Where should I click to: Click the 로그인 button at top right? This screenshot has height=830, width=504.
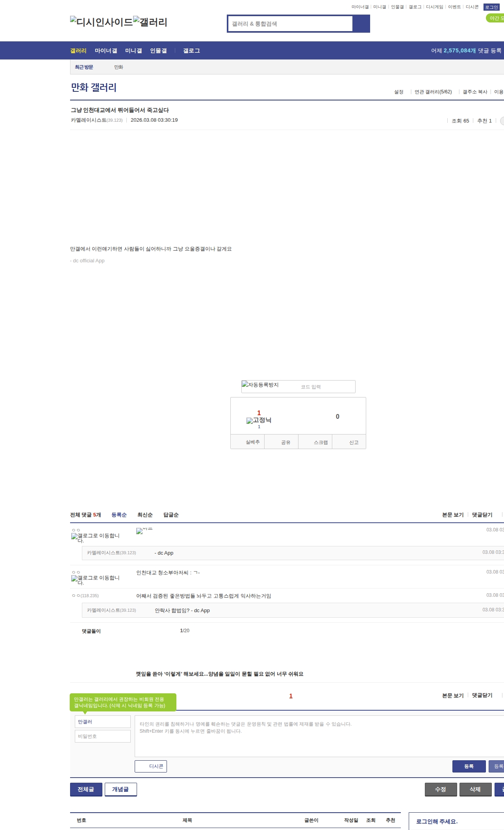(x=491, y=7)
